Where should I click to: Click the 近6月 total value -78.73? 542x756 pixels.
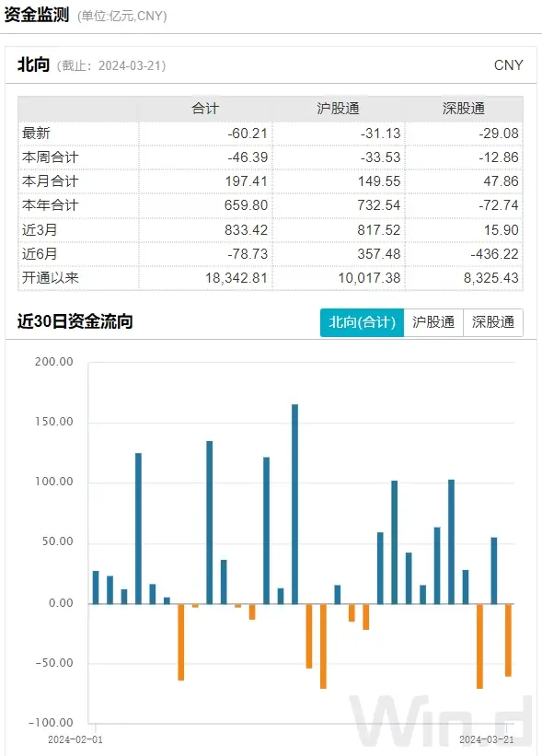tap(248, 253)
